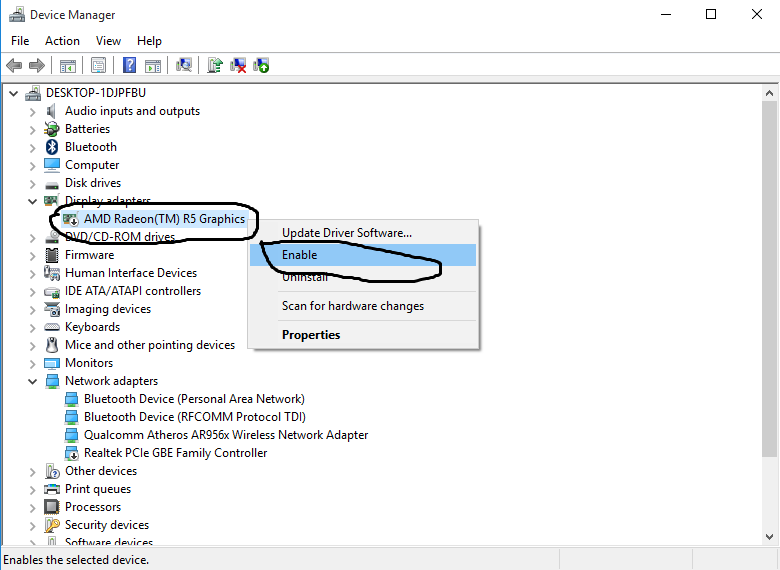Viewport: 780px width, 570px height.
Task: Choose Enable in the context menu
Action: coord(363,255)
